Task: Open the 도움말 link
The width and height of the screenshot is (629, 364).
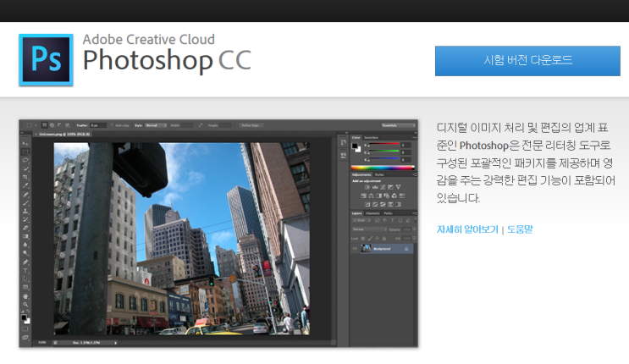Action: coord(520,229)
